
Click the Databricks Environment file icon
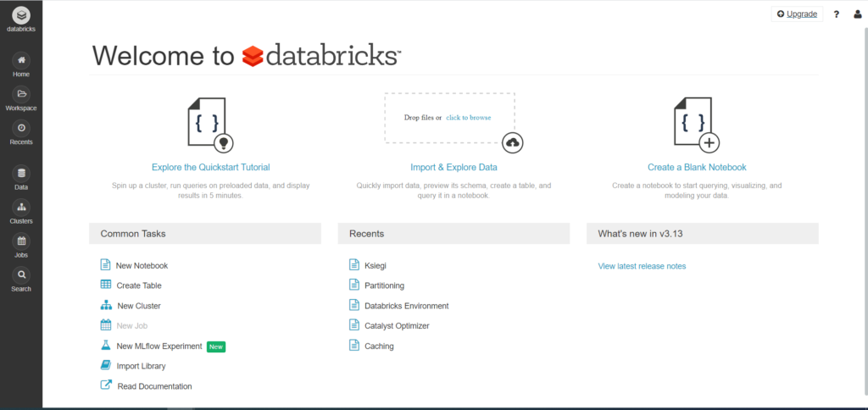click(x=354, y=305)
